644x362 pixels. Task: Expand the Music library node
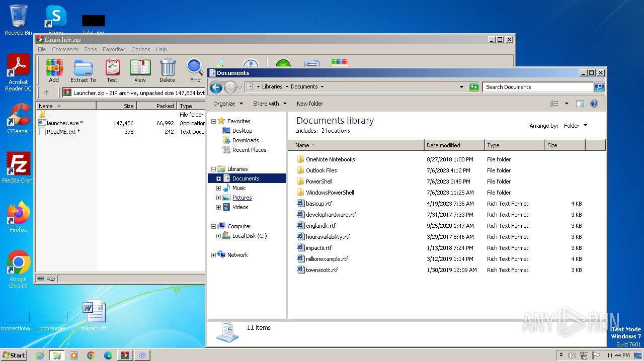pos(218,188)
